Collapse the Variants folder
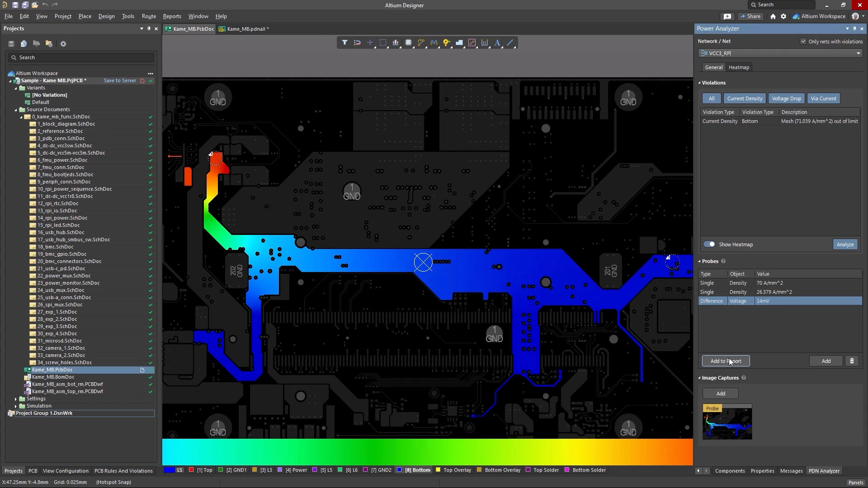This screenshot has width=868, height=488. click(16, 88)
